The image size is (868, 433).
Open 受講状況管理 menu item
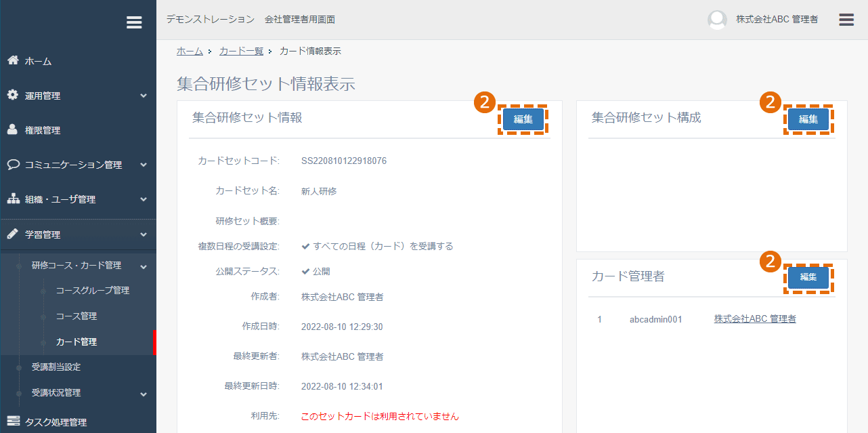(56, 392)
